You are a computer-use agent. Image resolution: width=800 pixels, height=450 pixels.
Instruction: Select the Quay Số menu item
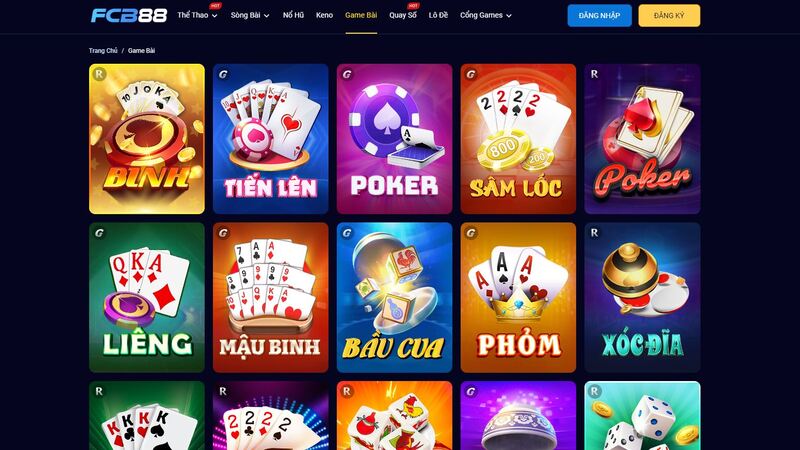coord(403,15)
